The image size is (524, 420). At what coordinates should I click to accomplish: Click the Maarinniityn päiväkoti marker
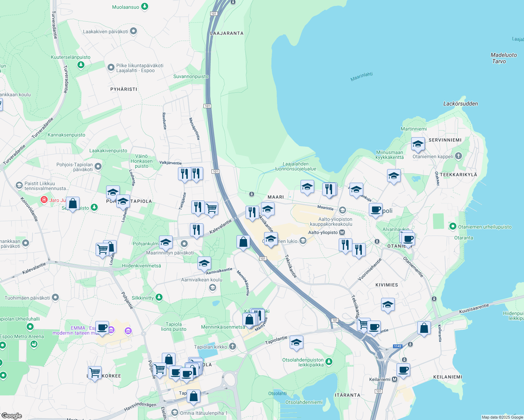tap(184, 244)
